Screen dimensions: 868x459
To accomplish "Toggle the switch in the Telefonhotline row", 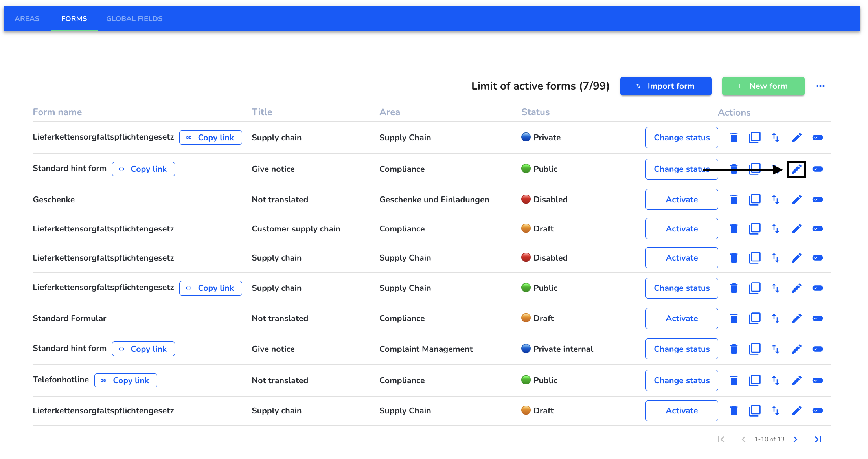I will (818, 380).
